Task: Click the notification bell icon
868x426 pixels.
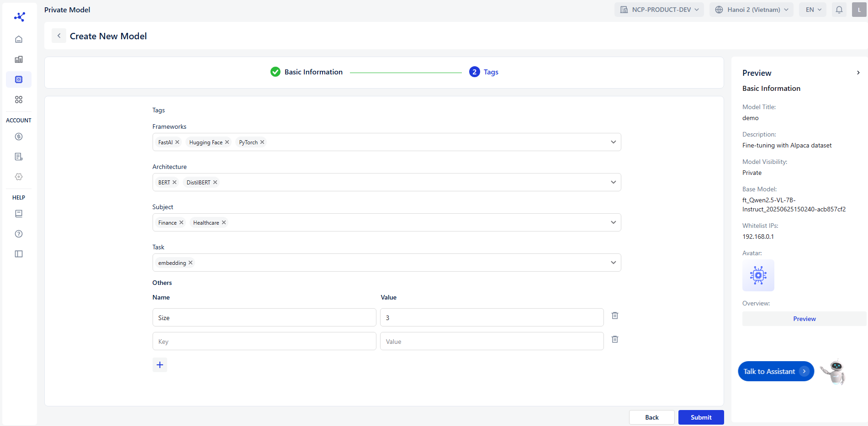Action: pos(839,10)
